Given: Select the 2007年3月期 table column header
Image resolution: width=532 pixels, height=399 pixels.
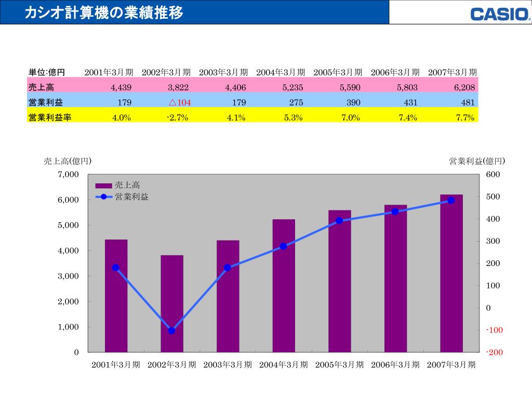Looking at the screenshot, I should coord(453,72).
